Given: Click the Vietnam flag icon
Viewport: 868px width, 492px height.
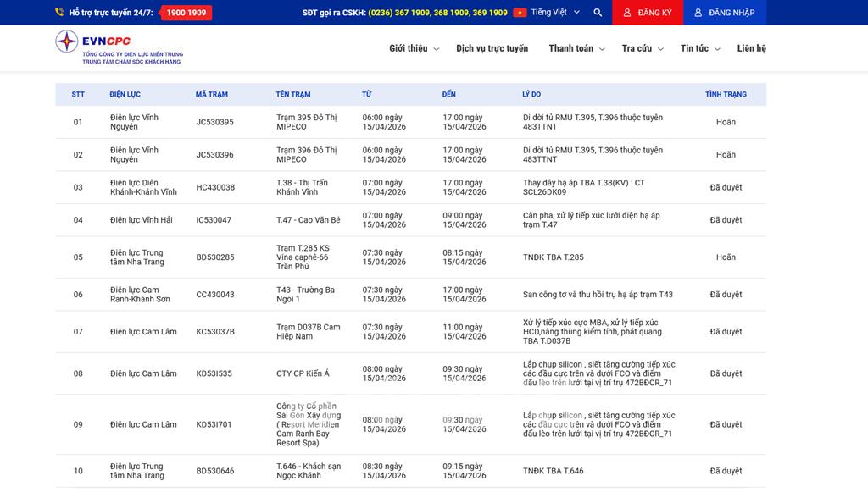Looking at the screenshot, I should (x=520, y=13).
